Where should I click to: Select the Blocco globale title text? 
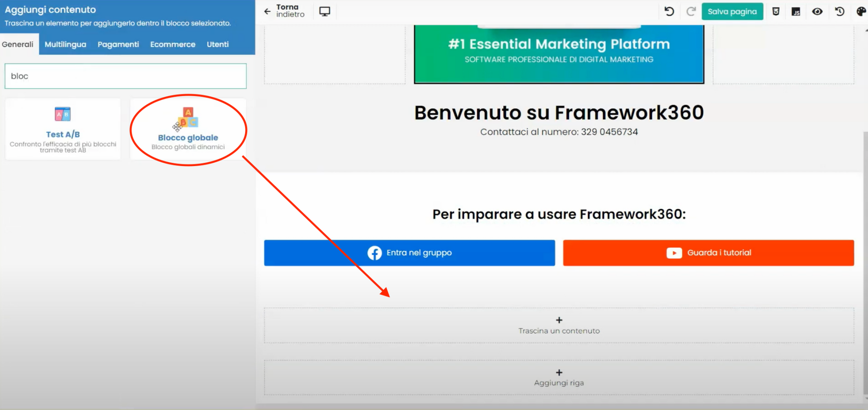click(x=188, y=137)
